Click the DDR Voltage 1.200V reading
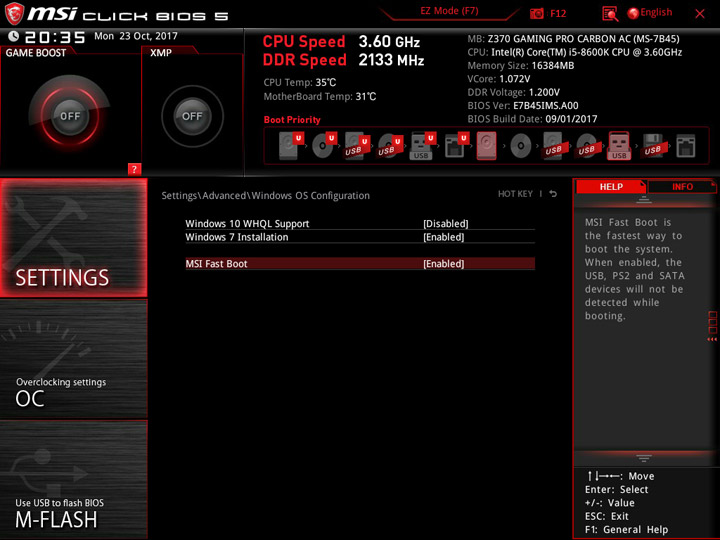 click(513, 92)
